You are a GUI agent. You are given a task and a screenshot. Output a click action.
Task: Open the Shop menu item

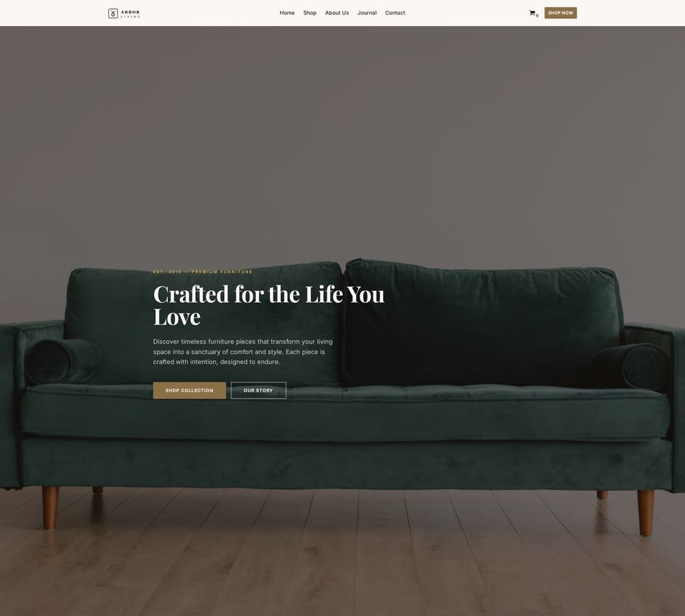310,13
